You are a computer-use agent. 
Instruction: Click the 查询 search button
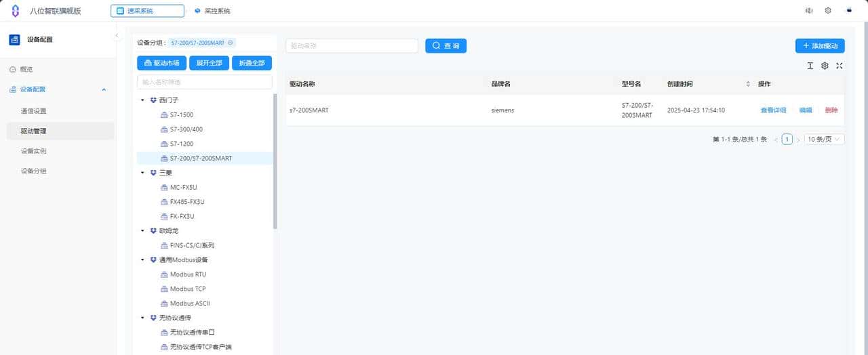(446, 45)
